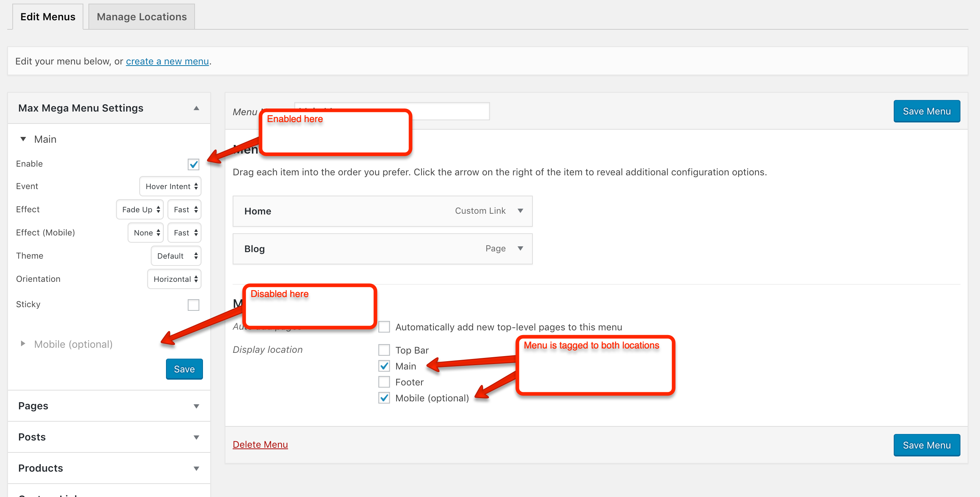
Task: Click the top Save Menu button
Action: pyautogui.click(x=926, y=111)
